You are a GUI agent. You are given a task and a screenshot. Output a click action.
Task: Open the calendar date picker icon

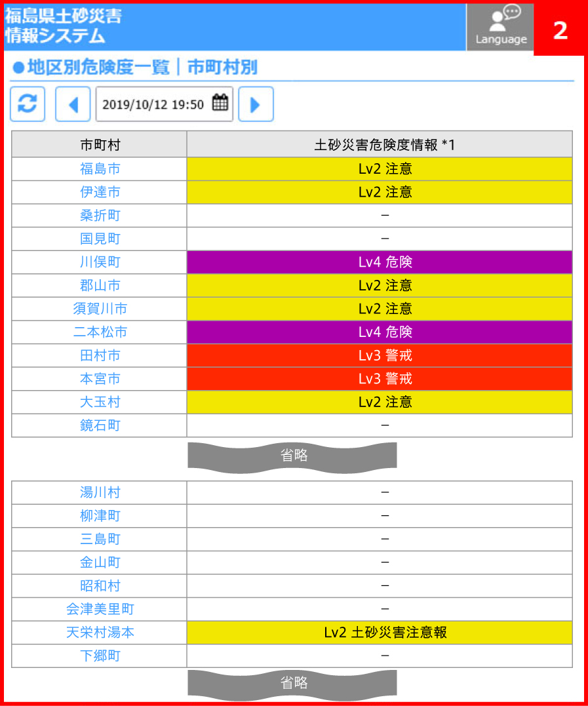coord(220,103)
